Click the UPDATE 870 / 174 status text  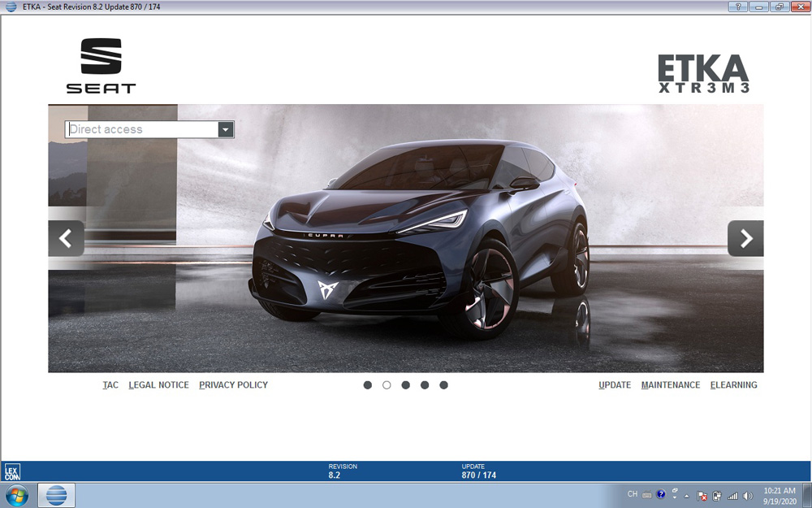(x=479, y=471)
